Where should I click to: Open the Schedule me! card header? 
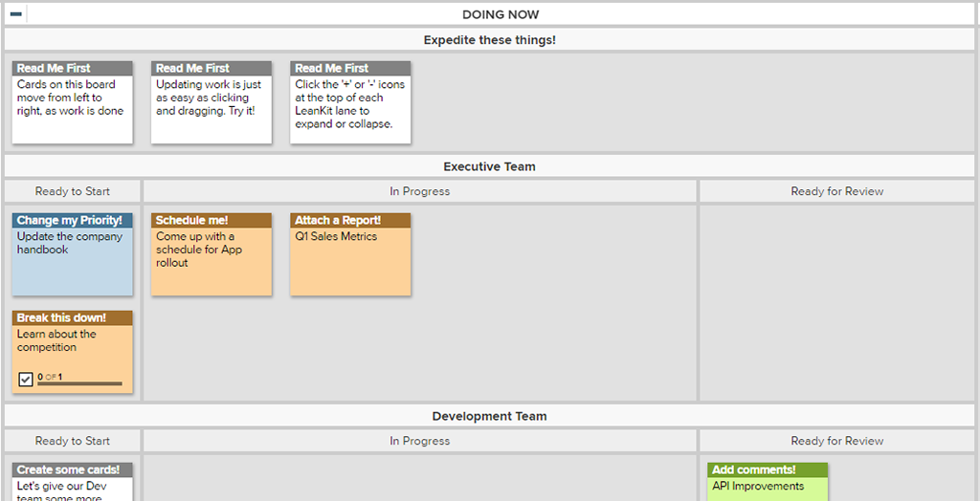tap(212, 221)
